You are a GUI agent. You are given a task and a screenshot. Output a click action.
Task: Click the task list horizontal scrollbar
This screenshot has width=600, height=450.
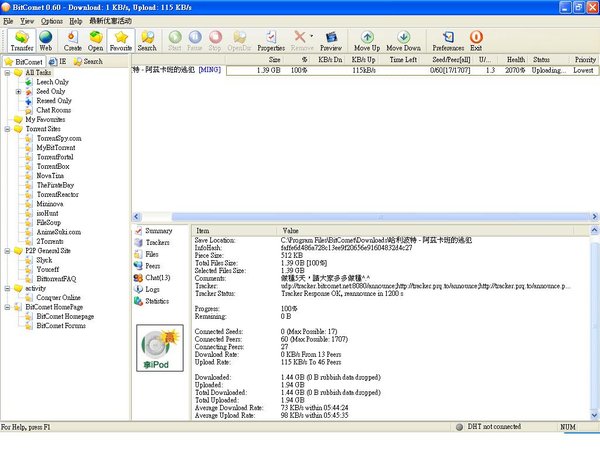381,217
